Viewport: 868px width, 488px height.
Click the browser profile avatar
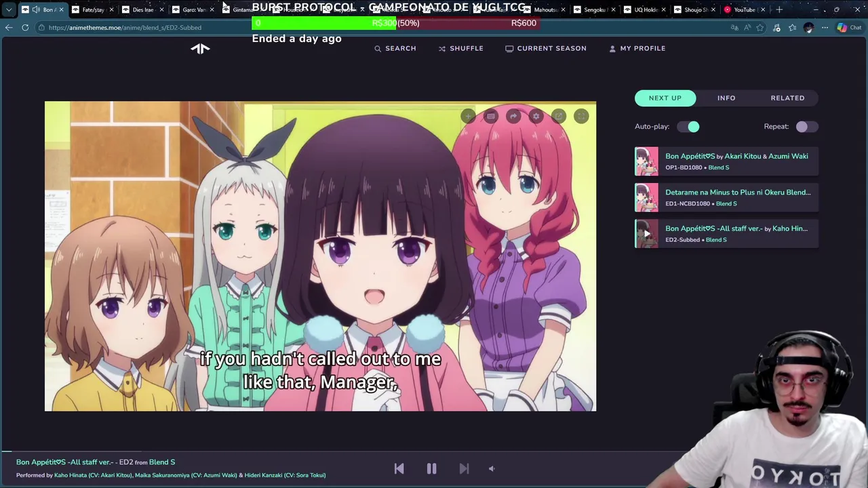pos(808,28)
